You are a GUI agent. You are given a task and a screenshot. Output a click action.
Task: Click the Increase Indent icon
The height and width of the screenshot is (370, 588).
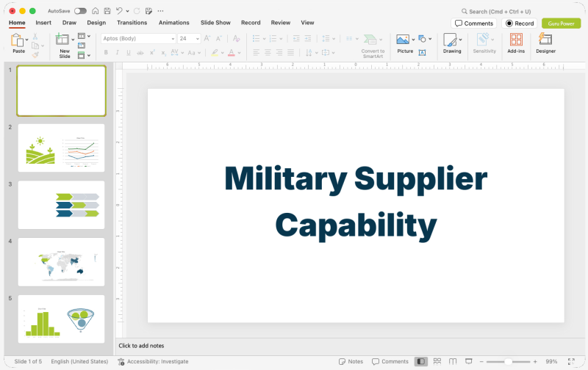click(308, 38)
